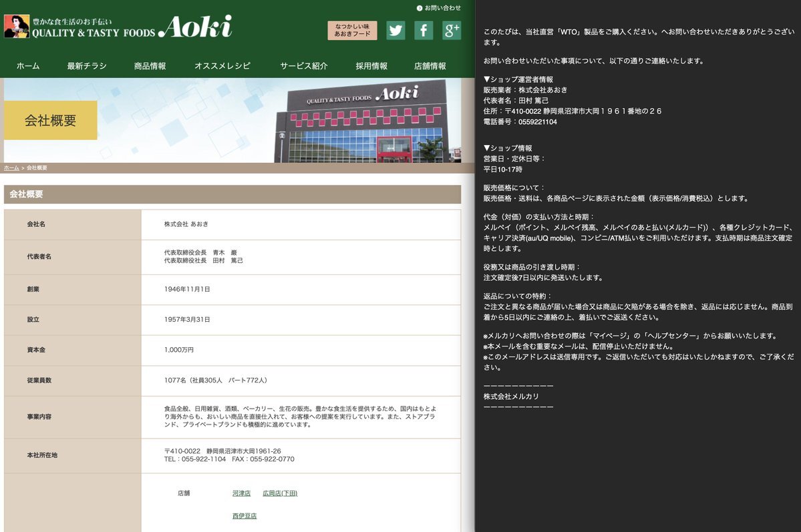
Task: Open the 西伊豆店 store link
Action: [245, 516]
